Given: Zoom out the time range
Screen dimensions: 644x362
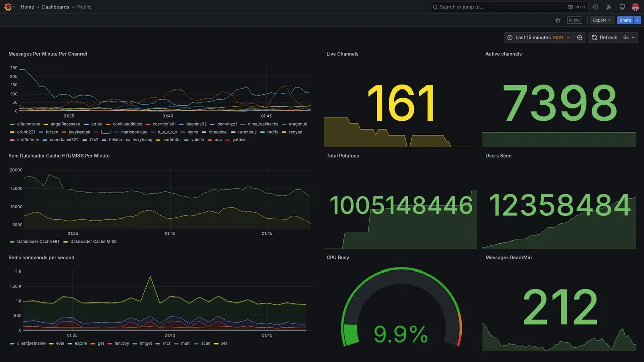Looking at the screenshot, I should 580,38.
